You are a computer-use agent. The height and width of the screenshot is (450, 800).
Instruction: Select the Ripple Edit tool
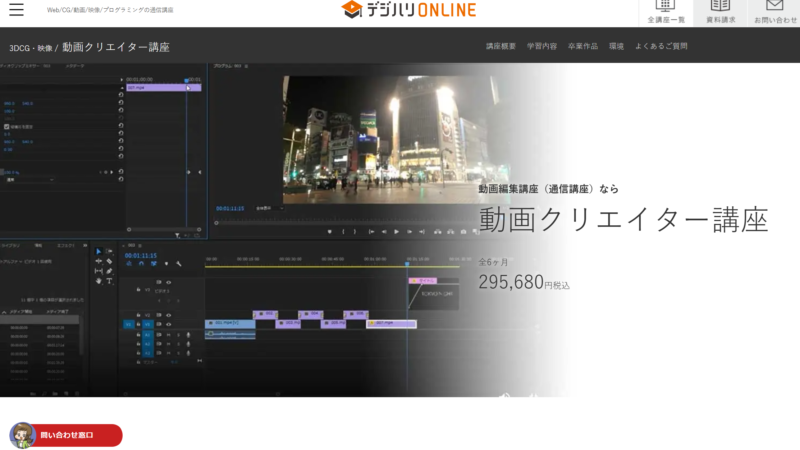coord(98,261)
